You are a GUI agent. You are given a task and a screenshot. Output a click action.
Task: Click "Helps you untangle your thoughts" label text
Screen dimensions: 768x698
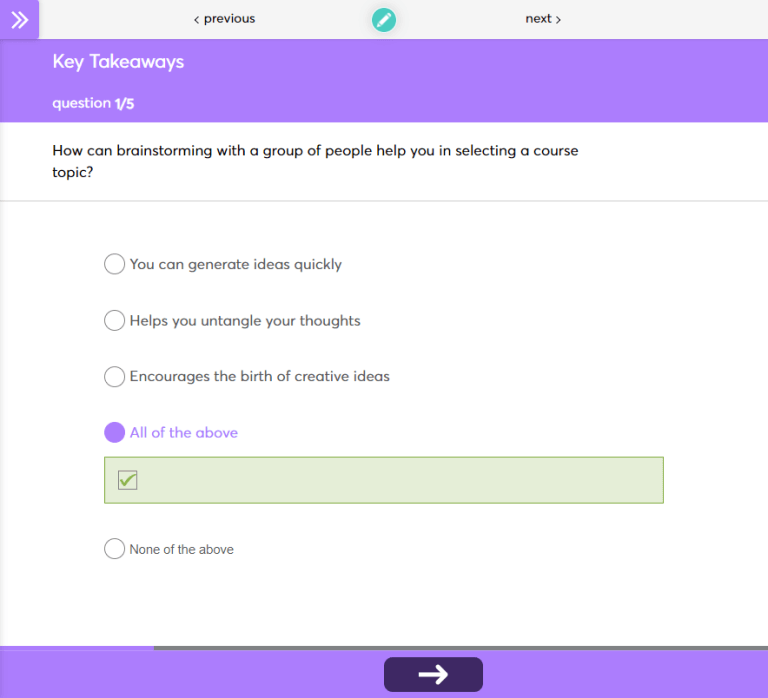[x=245, y=321]
